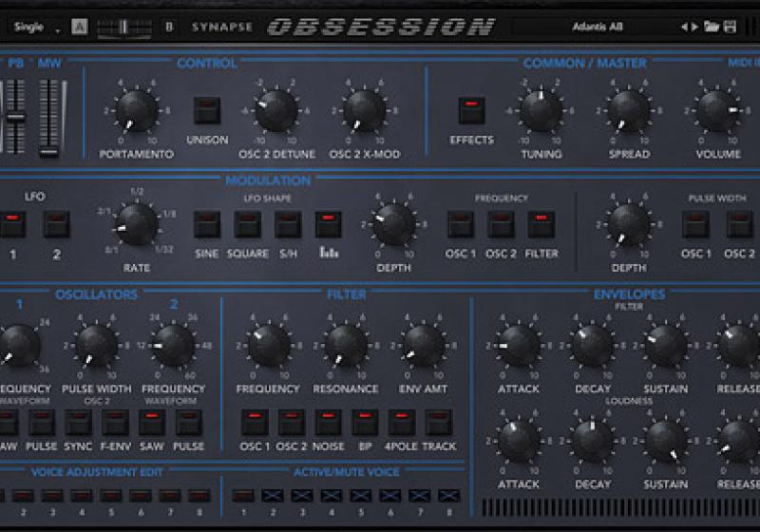760x532 pixels.
Task: Toggle frequency modulation to OSC 1
Action: coord(461,224)
